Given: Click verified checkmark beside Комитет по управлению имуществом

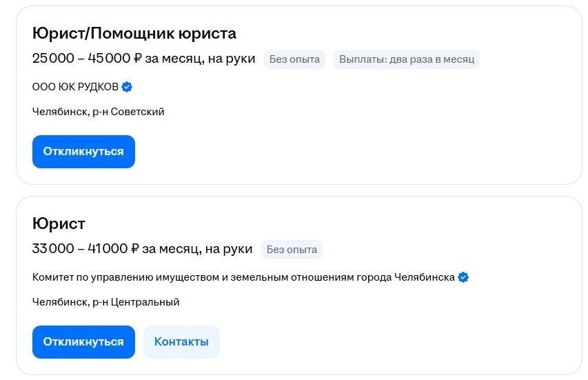Looking at the screenshot, I should (x=463, y=277).
